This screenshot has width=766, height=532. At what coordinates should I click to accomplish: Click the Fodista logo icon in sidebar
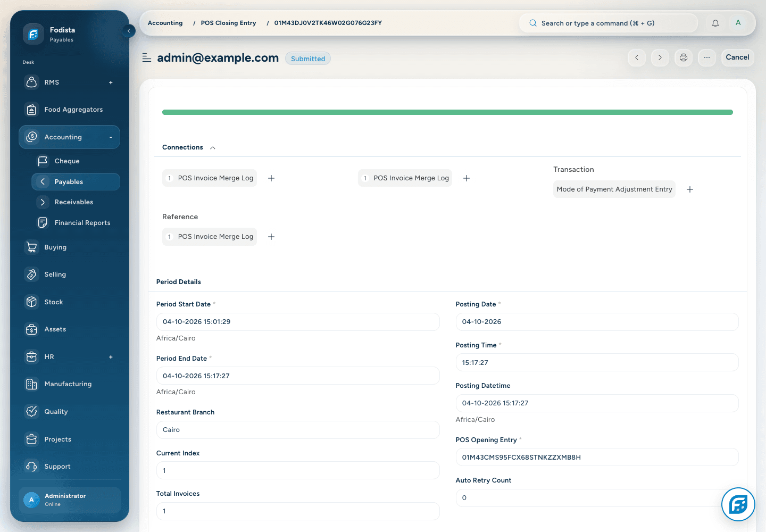(x=33, y=34)
